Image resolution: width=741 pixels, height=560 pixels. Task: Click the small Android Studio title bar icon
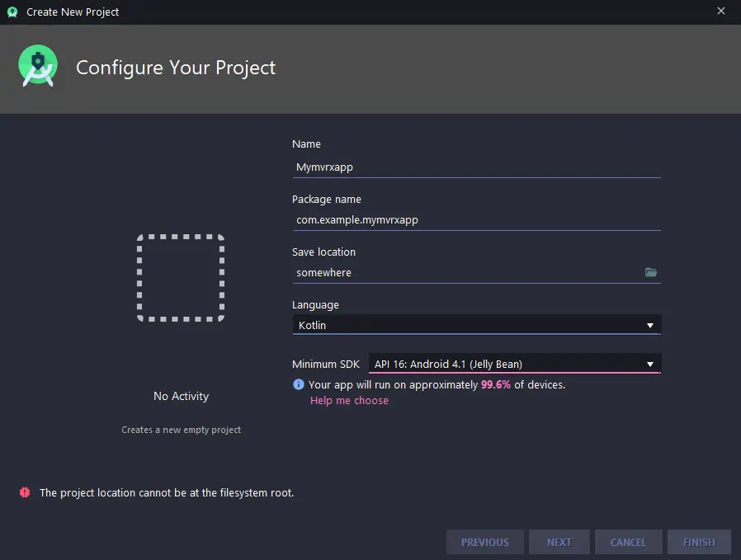(12, 12)
